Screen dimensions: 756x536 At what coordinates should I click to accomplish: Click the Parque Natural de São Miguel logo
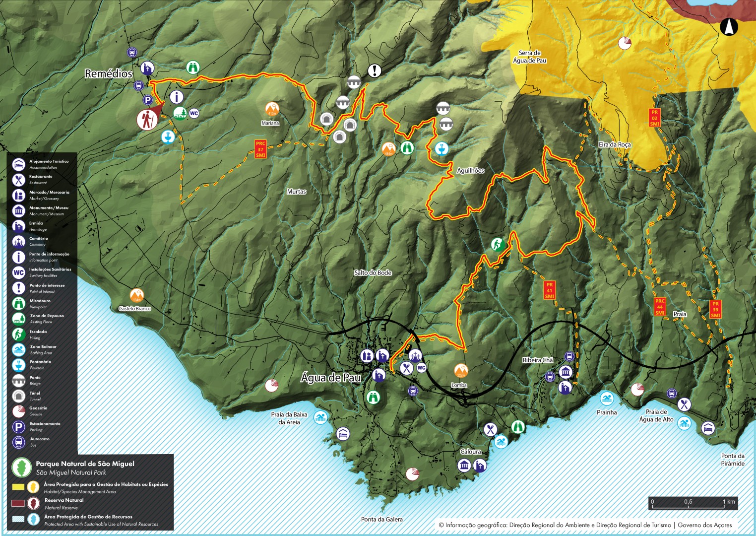pyautogui.click(x=22, y=468)
